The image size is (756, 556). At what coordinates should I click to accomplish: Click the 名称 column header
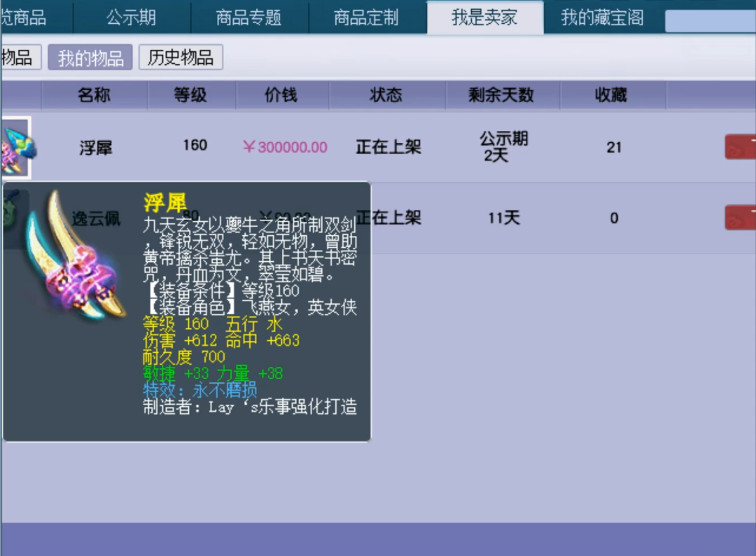coord(94,95)
